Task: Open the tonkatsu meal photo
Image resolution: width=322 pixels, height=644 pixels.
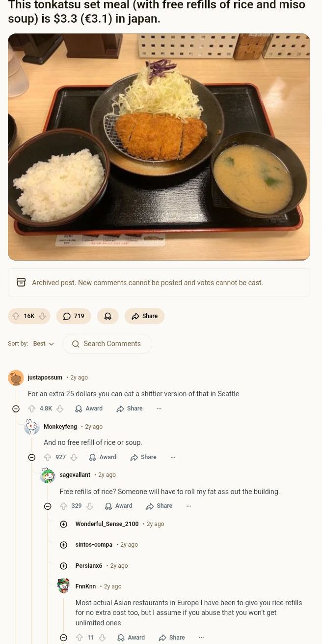Action: click(x=159, y=146)
